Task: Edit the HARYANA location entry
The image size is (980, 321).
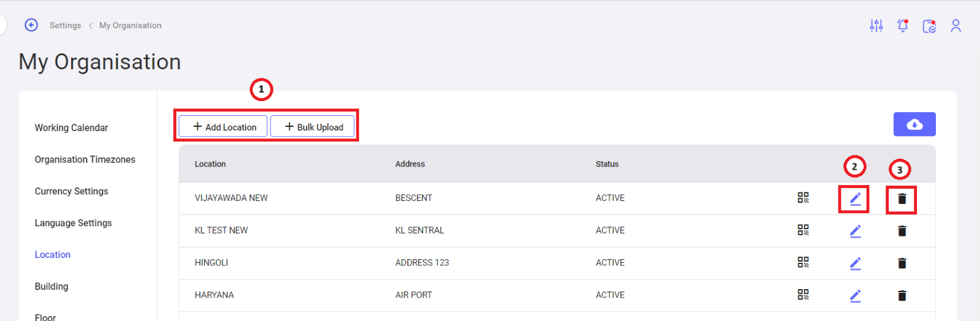Action: pyautogui.click(x=856, y=296)
